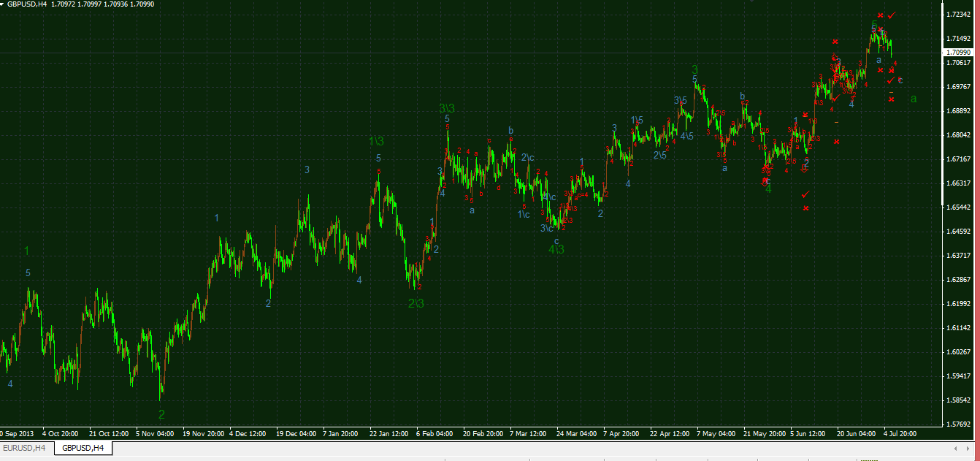Viewport: 980px width, 461px height.
Task: Click the highlighted current price 1.70990 on price scale
Action: coord(957,53)
